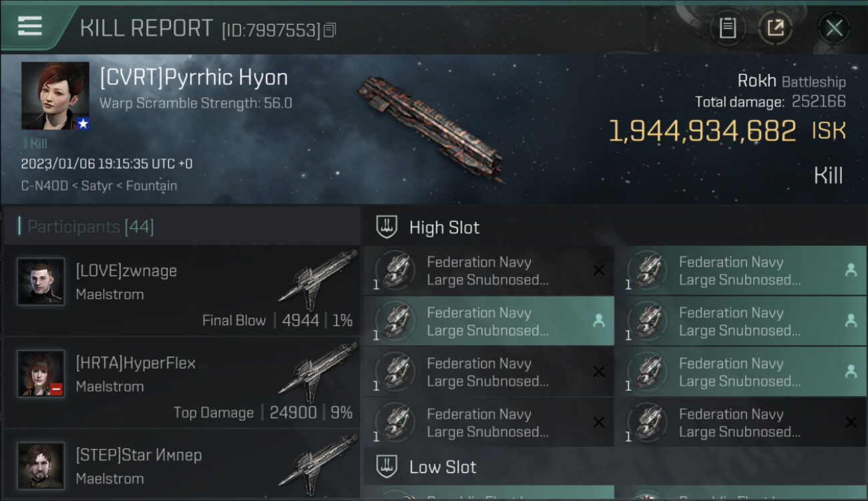Click the C-N40D system location link

coord(43,186)
